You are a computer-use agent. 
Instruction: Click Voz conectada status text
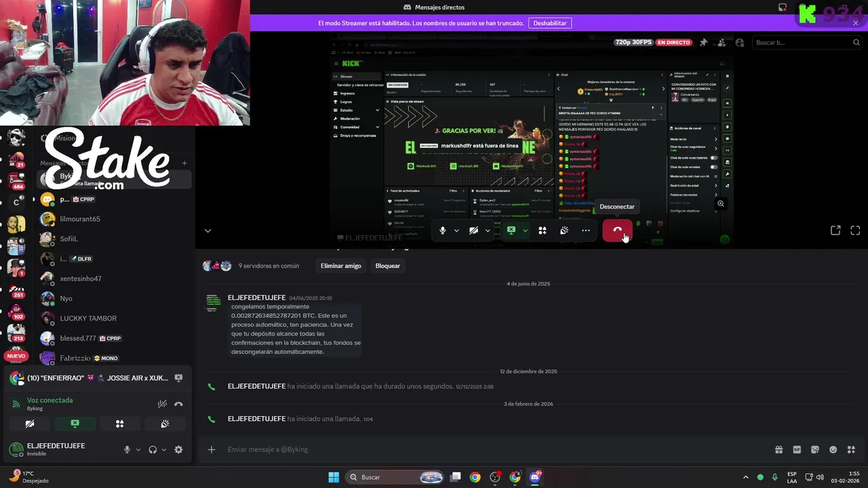coord(50,400)
